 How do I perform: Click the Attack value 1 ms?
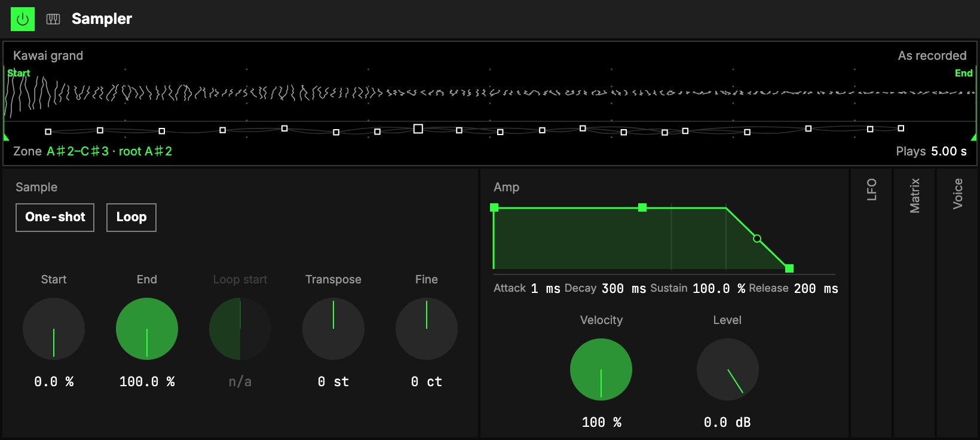point(546,289)
